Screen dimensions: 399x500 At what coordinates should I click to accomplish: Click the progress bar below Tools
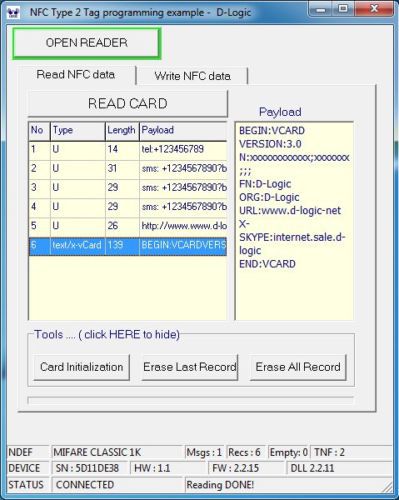click(190, 400)
